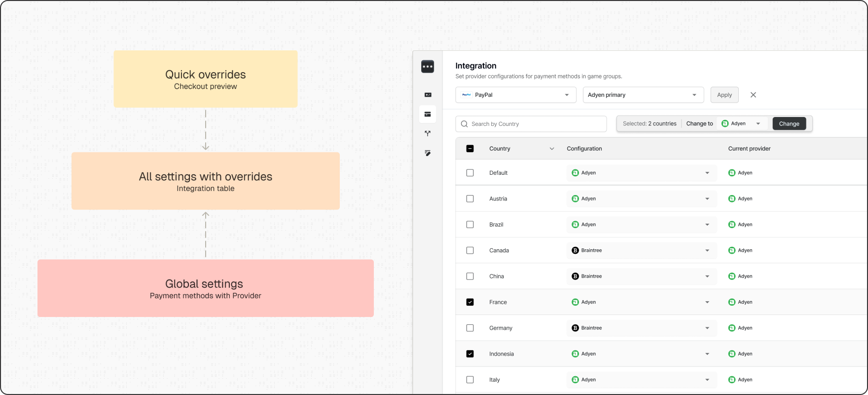
Task: Click the Configuration column header
Action: (584, 149)
